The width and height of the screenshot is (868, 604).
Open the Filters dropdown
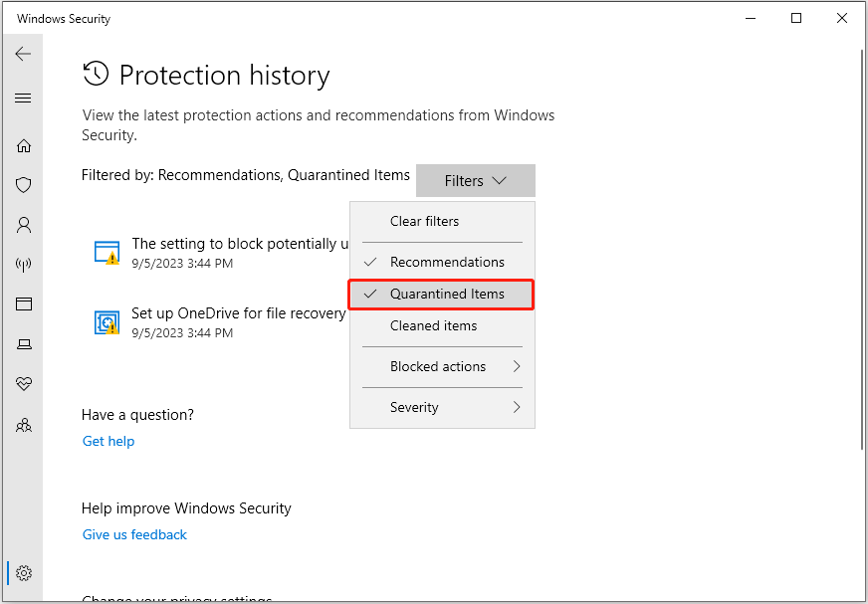475,180
